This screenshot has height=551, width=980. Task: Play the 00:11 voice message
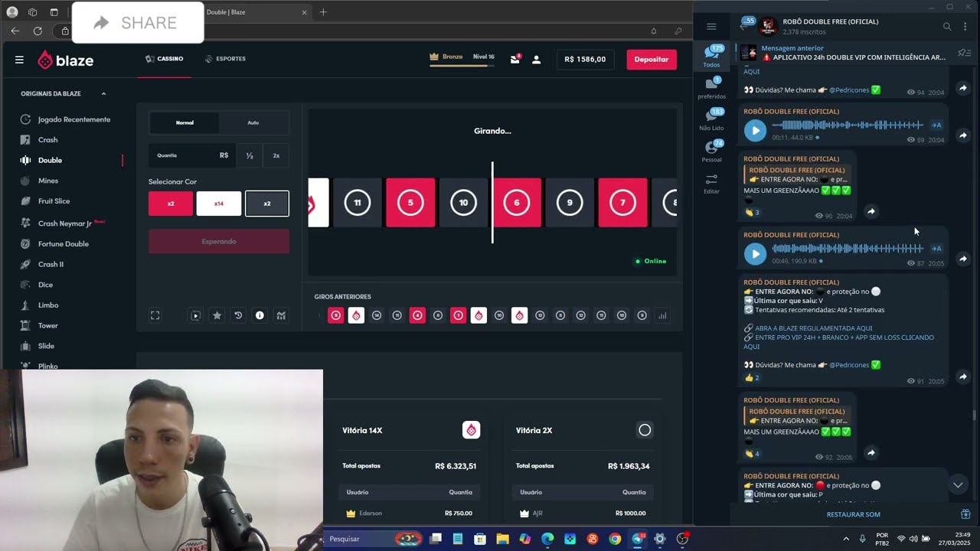pyautogui.click(x=755, y=130)
